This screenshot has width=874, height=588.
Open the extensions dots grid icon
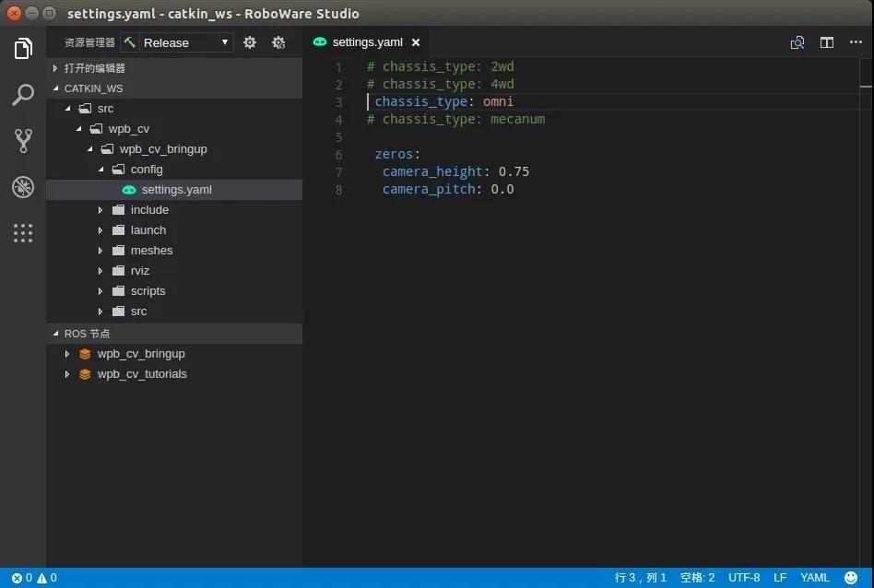click(23, 233)
